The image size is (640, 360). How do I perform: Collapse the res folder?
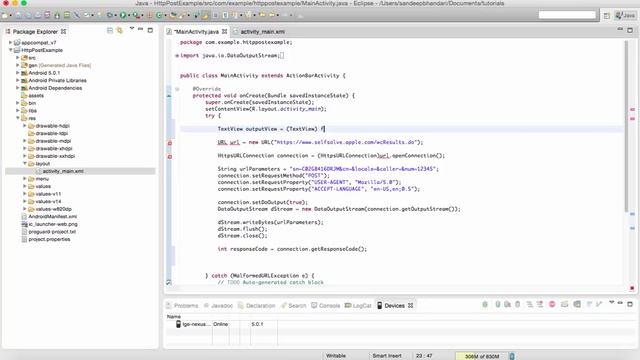pos(18,118)
